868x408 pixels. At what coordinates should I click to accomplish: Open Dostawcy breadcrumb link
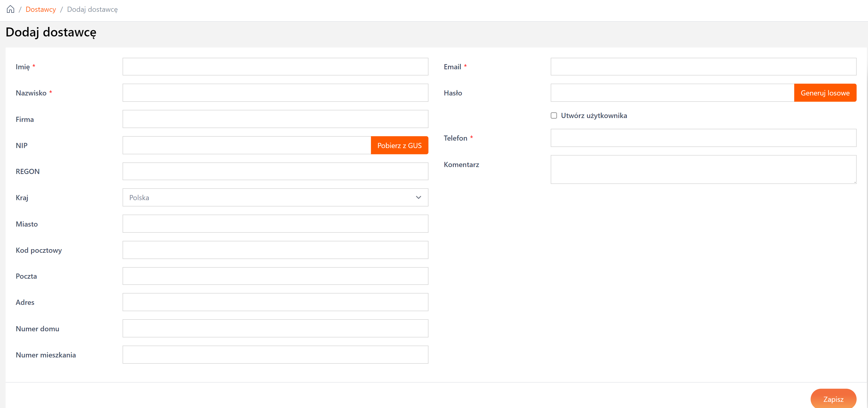point(41,9)
